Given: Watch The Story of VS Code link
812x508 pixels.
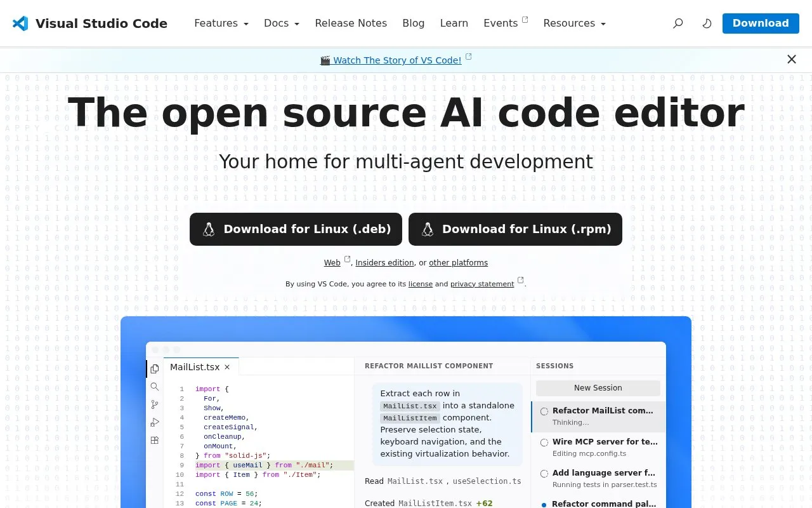Looking at the screenshot, I should pyautogui.click(x=397, y=60).
